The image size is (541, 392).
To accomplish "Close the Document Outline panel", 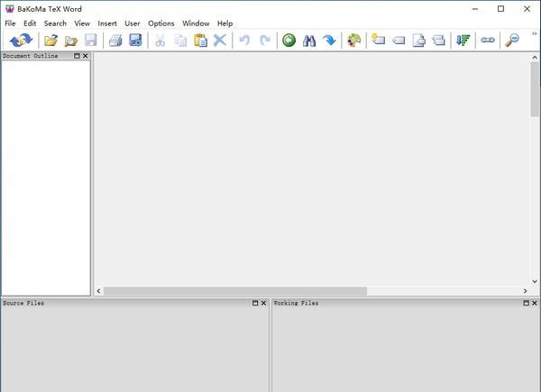I will point(86,56).
